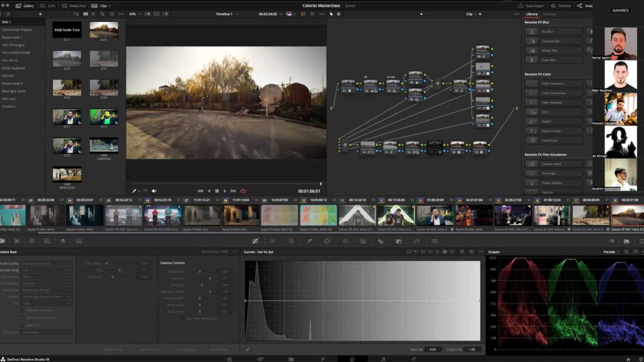The image size is (644, 362).
Task: Click the Quick Export button
Action: point(531,6)
